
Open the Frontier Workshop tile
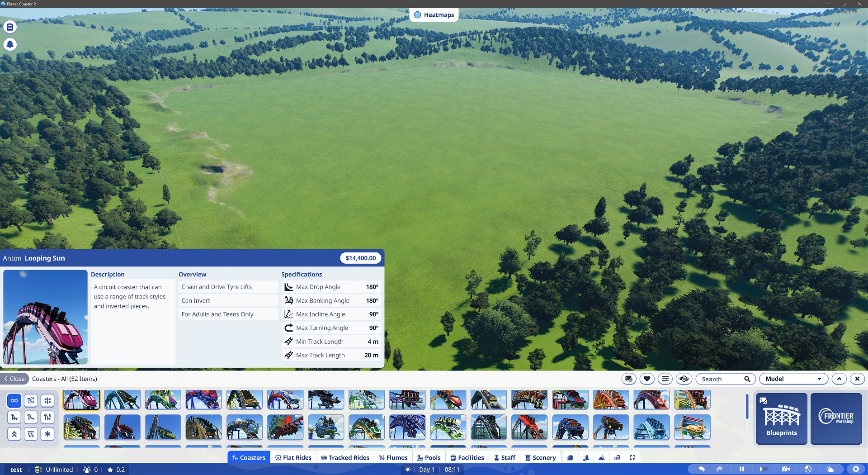(836, 418)
